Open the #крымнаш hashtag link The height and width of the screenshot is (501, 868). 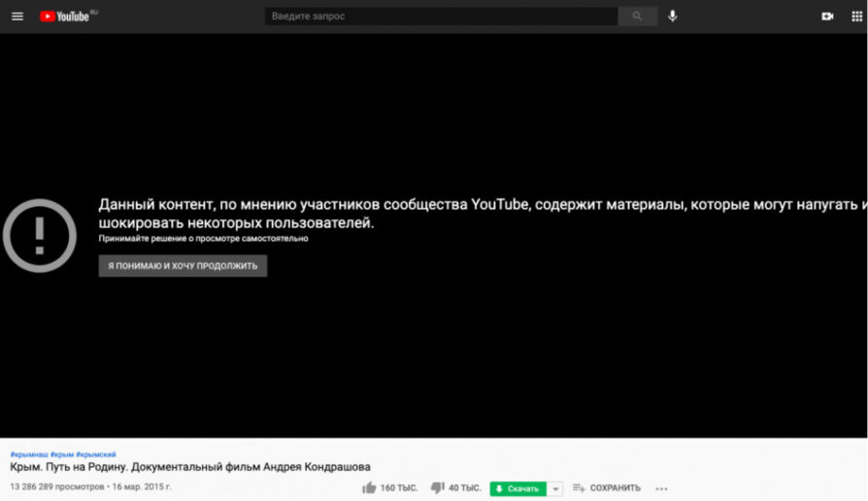pos(29,454)
